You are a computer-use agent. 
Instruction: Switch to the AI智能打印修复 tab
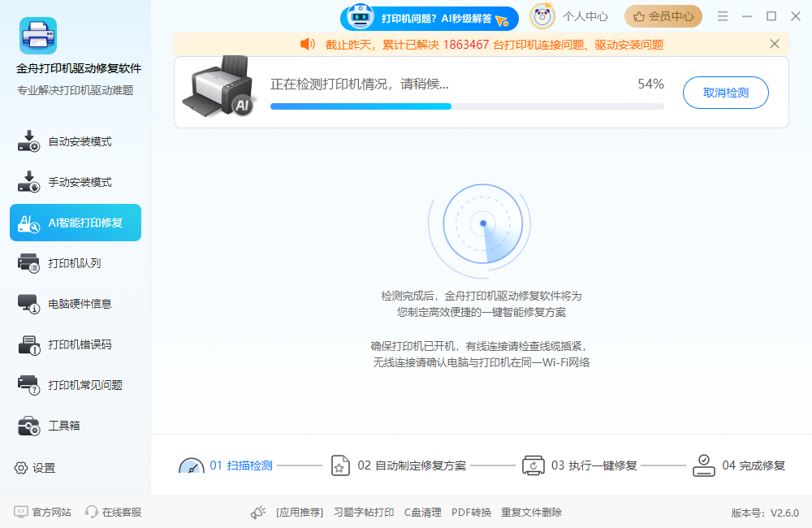[76, 222]
